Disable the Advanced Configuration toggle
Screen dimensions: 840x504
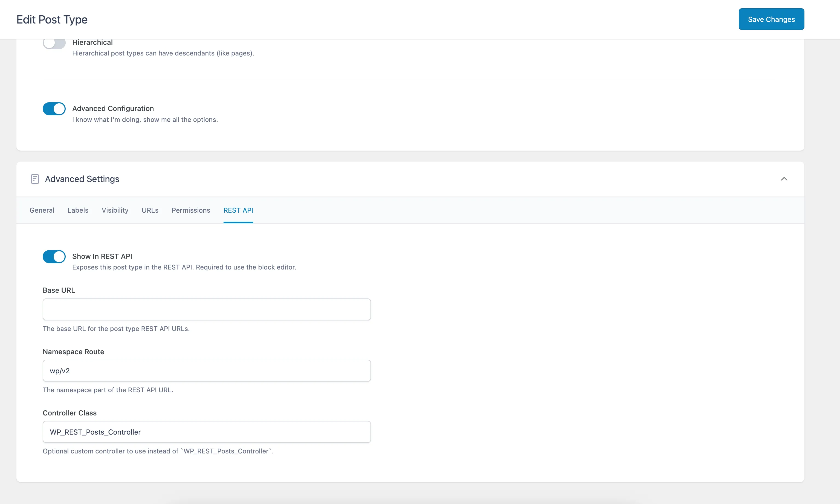54,108
